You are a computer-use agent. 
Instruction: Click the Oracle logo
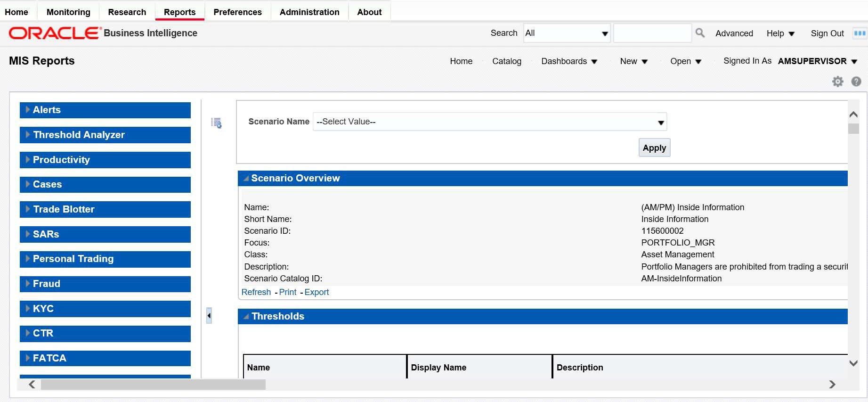click(55, 33)
